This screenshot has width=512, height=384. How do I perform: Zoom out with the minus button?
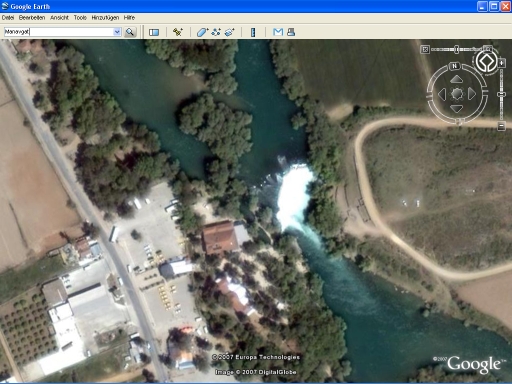tap(501, 126)
